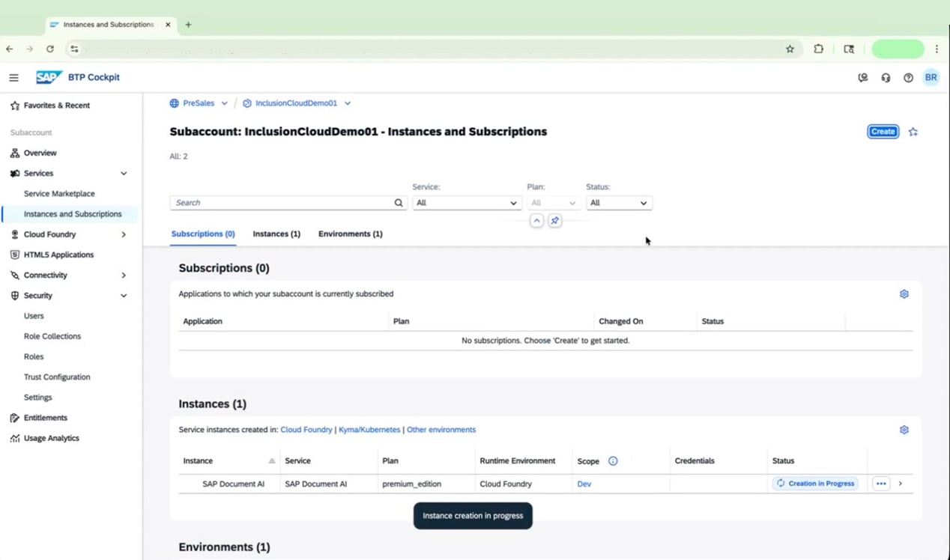Sort by Instance column icon

272,461
